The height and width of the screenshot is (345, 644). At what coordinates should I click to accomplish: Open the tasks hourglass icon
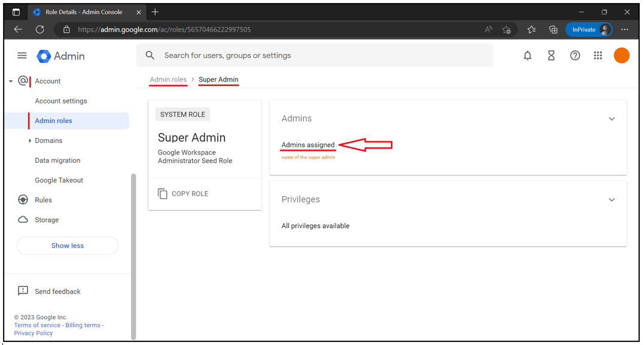[551, 56]
